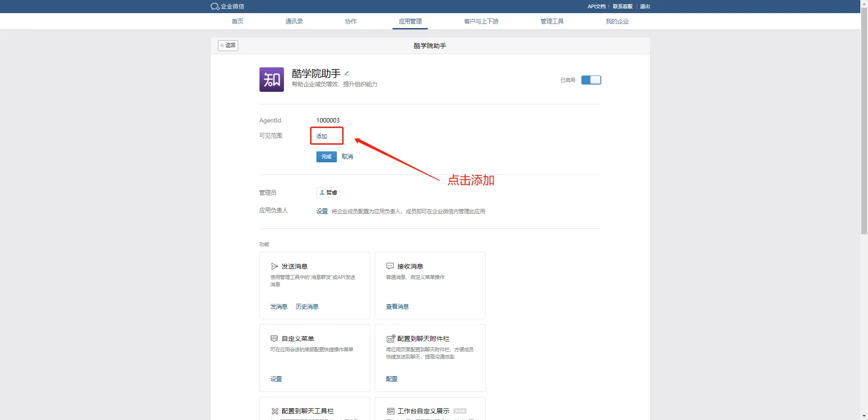Click the 接收消息 card title
The height and width of the screenshot is (420, 868).
[410, 266]
